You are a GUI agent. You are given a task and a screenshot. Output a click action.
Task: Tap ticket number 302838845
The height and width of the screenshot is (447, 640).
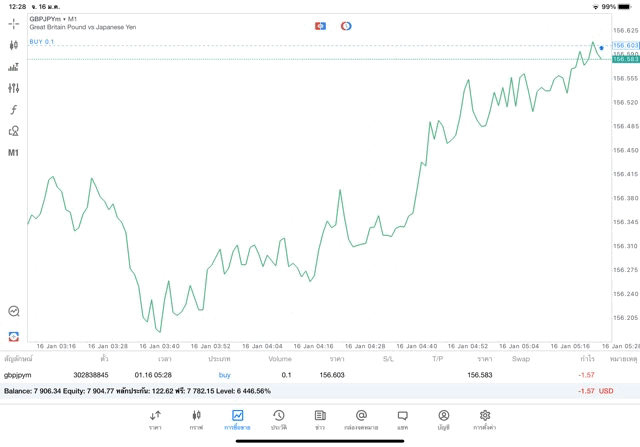point(91,375)
